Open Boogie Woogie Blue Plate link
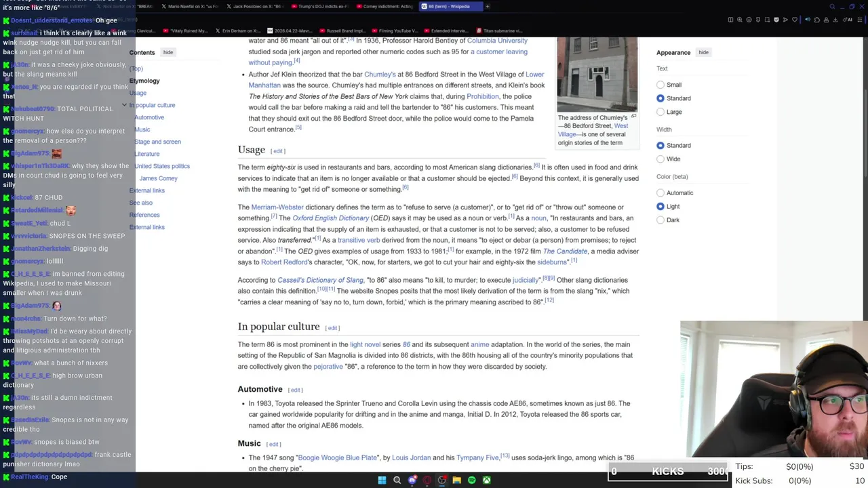The width and height of the screenshot is (868, 488). pos(338,457)
